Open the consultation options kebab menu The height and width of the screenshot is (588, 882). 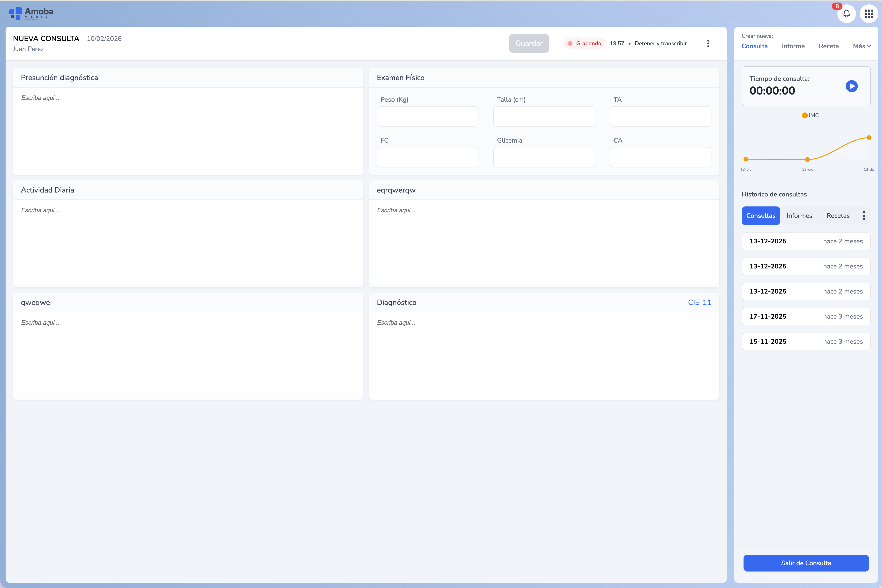pyautogui.click(x=708, y=43)
